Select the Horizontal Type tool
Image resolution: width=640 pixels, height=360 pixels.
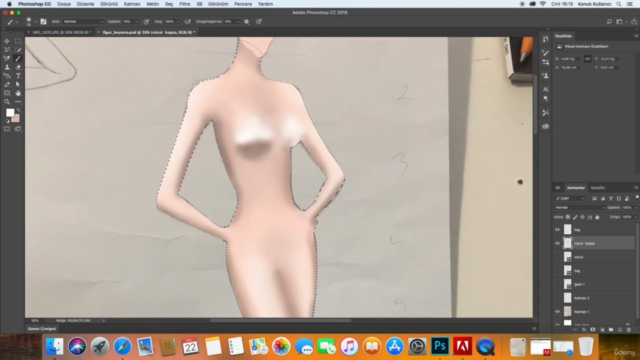(18, 76)
